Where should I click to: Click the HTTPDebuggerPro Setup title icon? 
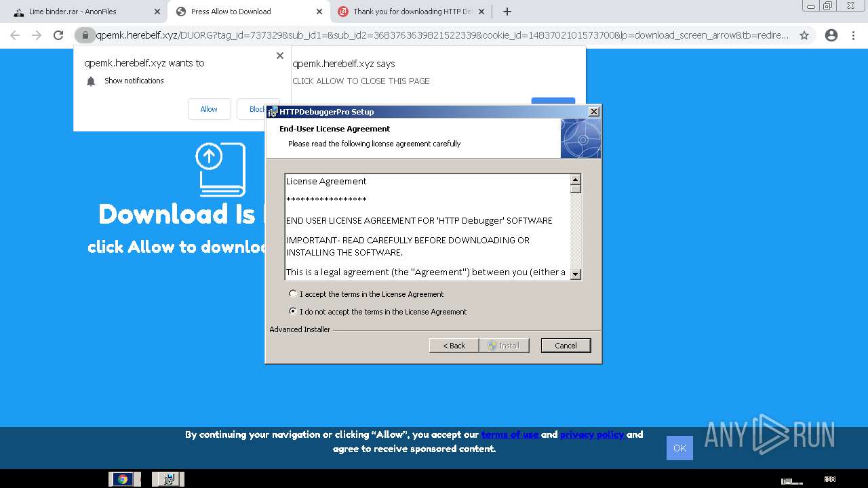click(x=273, y=112)
